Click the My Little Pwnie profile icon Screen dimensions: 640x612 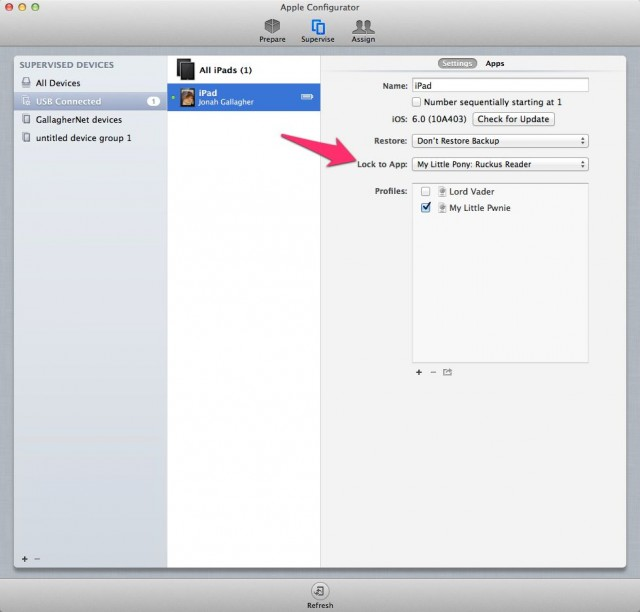[442, 208]
